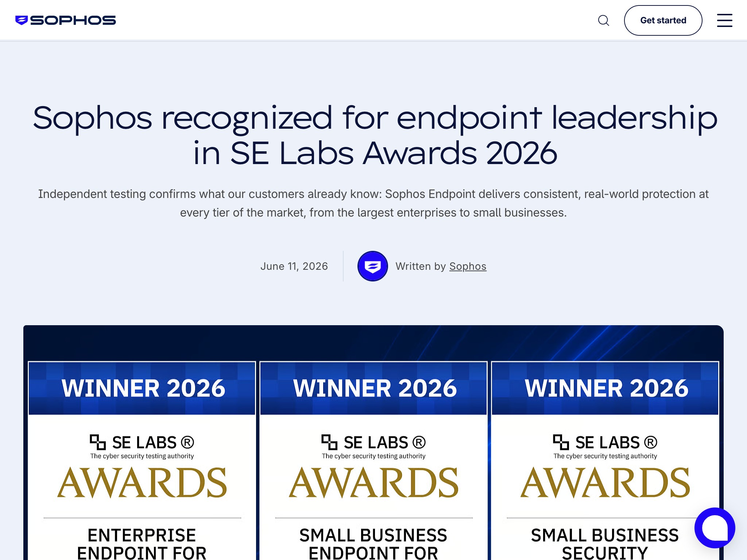The height and width of the screenshot is (560, 747).
Task: Click the Get started button
Action: pos(663,20)
